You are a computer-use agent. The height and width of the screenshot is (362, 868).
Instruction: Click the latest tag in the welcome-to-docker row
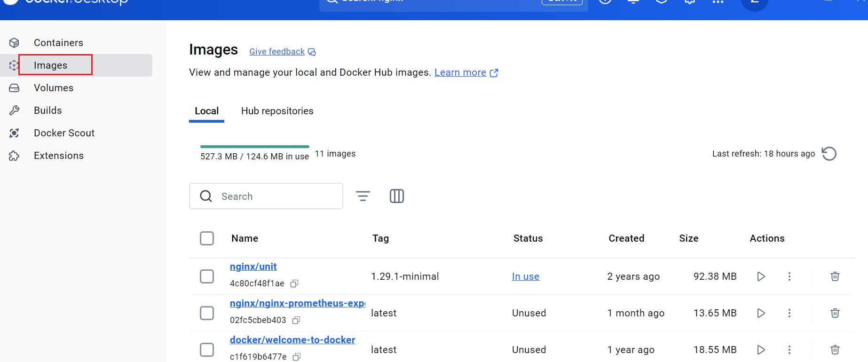[384, 350]
